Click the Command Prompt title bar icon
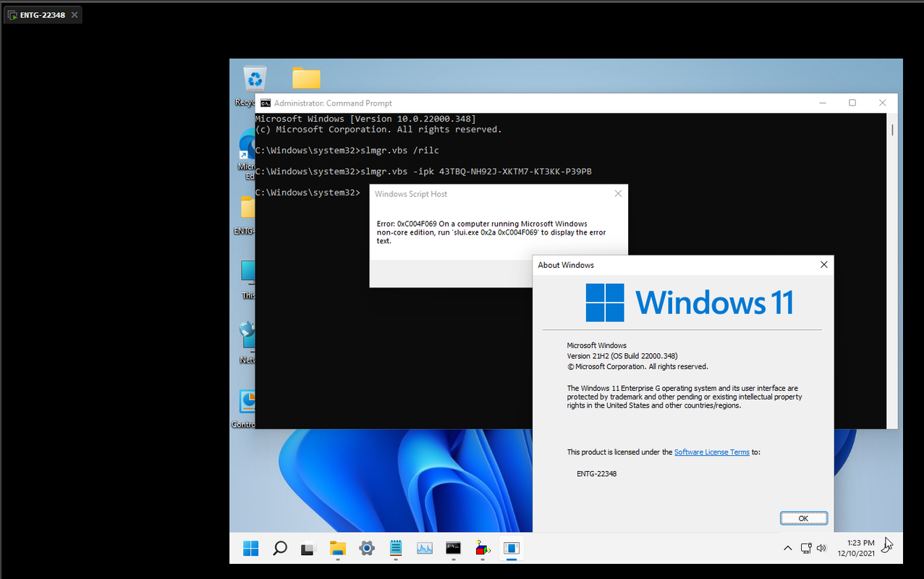 click(266, 103)
